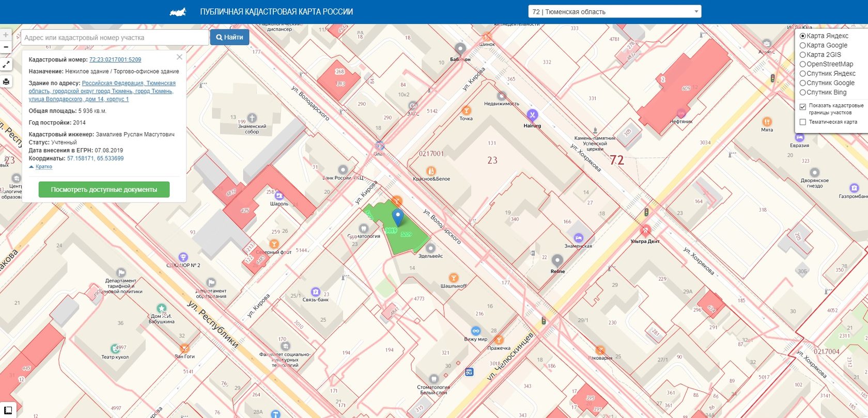Viewport: 868px width, 418px height.
Task: Focus the address or cadastral number search field
Action: (x=115, y=37)
